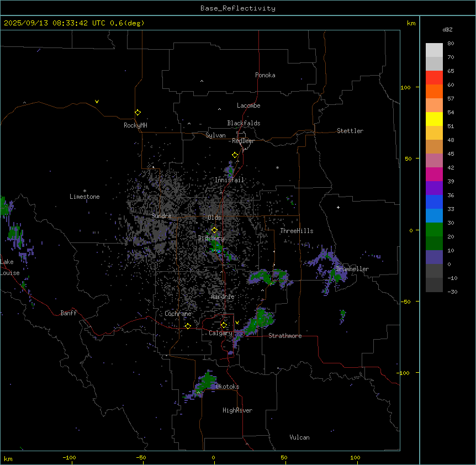
Task: Click the yellow diamond marker above RockyMH
Action: point(137,113)
